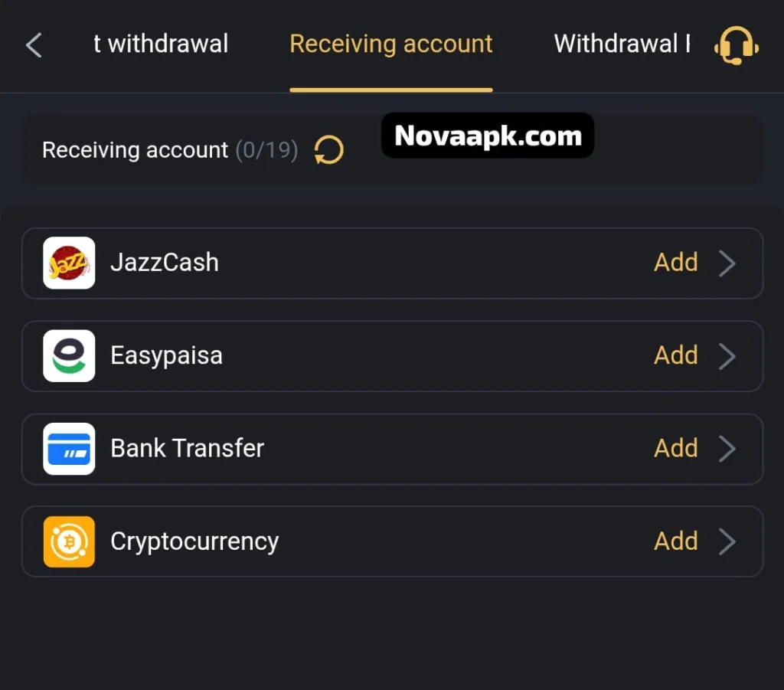The image size is (784, 690).
Task: Switch to the partially visible withdrawal tab
Action: tap(161, 44)
